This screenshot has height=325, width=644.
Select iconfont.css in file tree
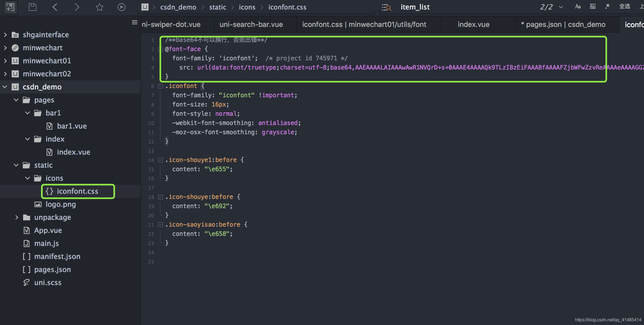point(78,191)
